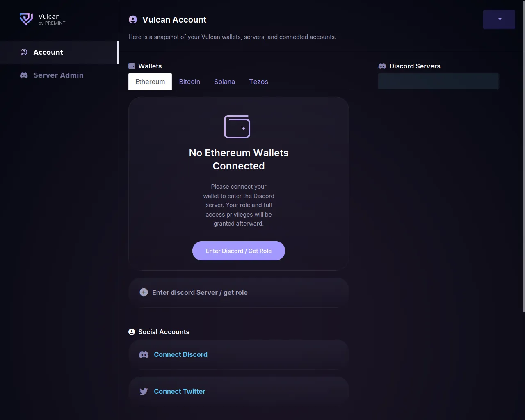
Task: Select the Ethereum wallet tab
Action: 150,82
